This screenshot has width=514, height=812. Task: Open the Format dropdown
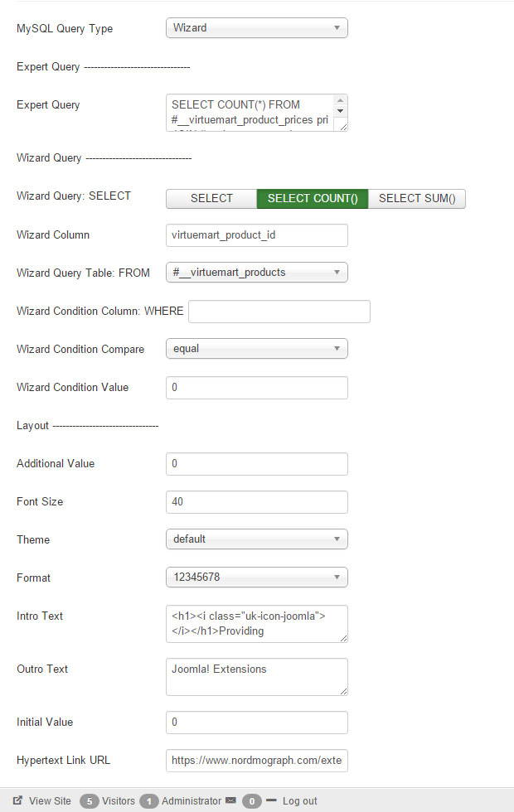(x=257, y=578)
